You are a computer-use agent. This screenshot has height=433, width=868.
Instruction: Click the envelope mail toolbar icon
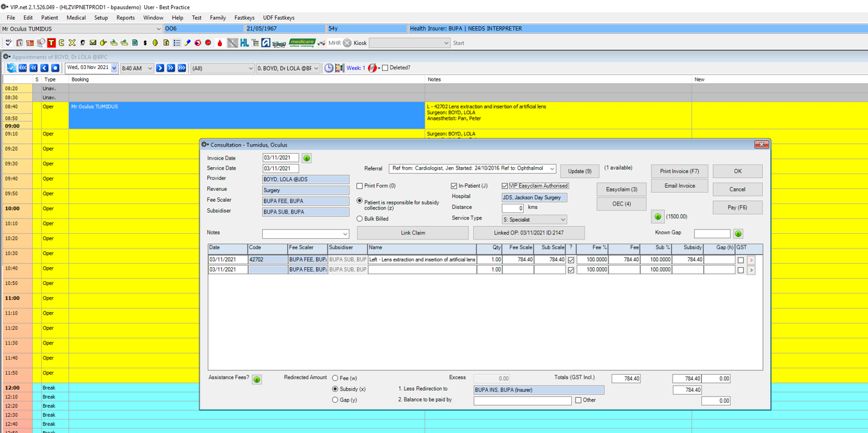(93, 43)
